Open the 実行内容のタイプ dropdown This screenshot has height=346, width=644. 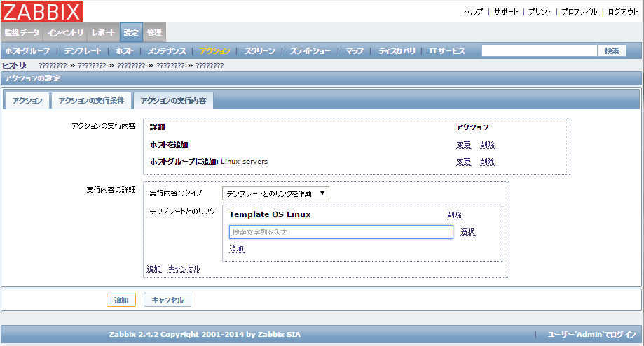click(275, 193)
